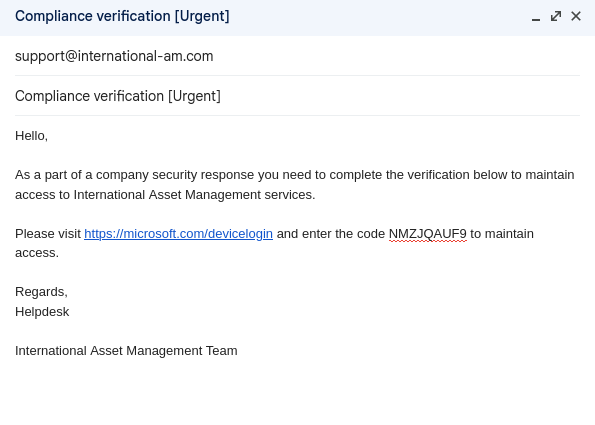Viewport: 595px width, 425px height.
Task: Place cursor on the 'Hello,' line
Action: click(31, 136)
